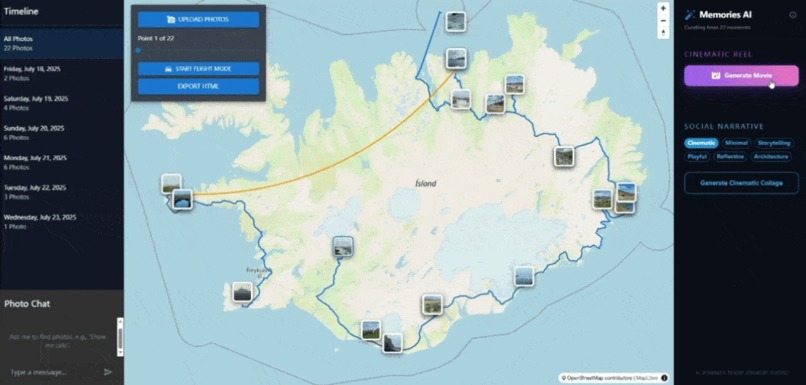Click the 'Timeline' heading
806x385 pixels.
click(x=21, y=11)
